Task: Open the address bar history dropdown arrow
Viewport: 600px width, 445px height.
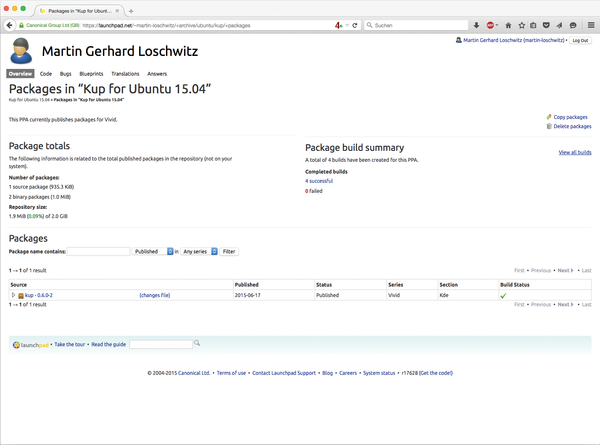Action: pyautogui.click(x=347, y=25)
